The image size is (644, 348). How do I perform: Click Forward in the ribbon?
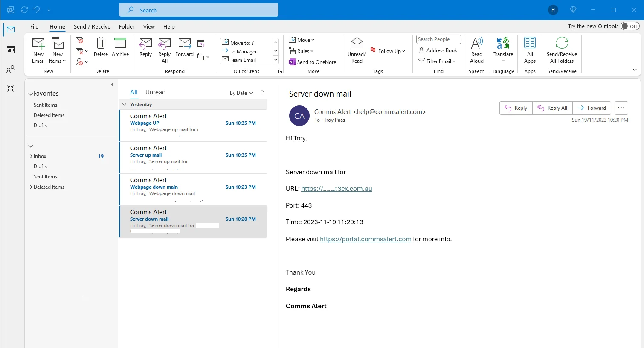click(184, 47)
